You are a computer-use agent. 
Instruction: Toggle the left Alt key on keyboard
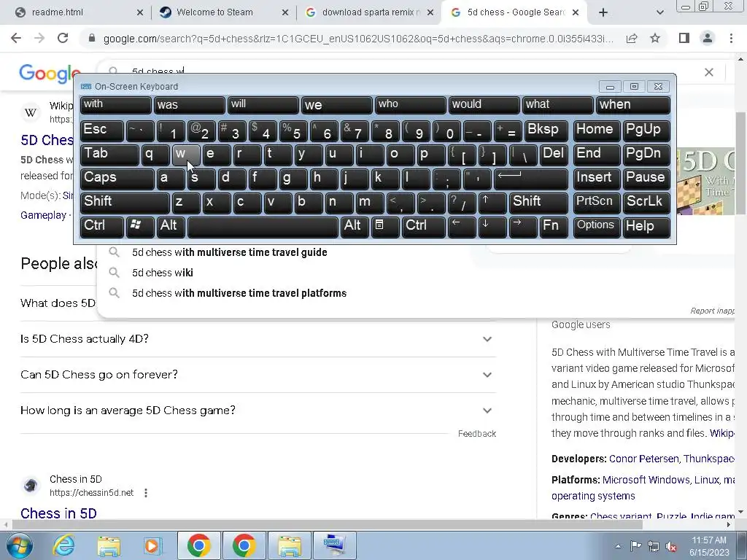171,226
